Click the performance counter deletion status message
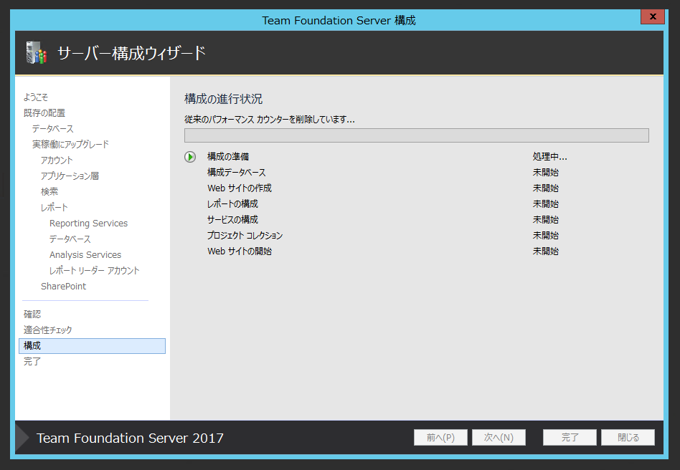Screen dimensions: 680x470 (269, 119)
